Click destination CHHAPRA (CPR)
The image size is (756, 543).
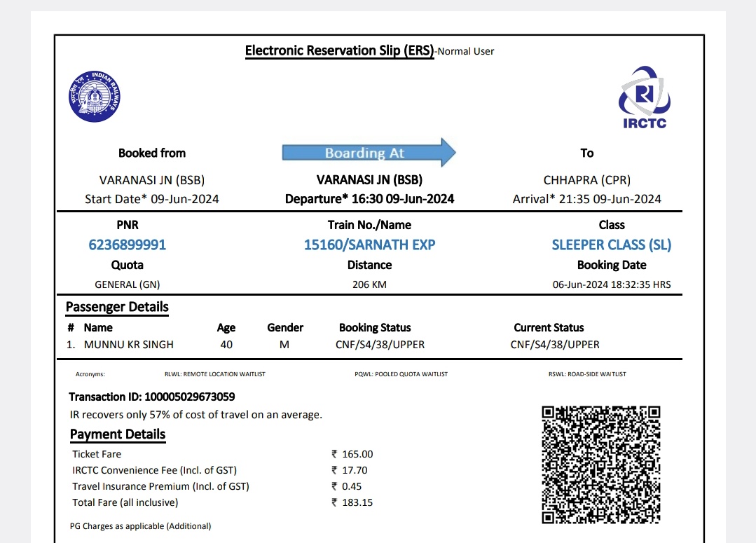pos(586,180)
